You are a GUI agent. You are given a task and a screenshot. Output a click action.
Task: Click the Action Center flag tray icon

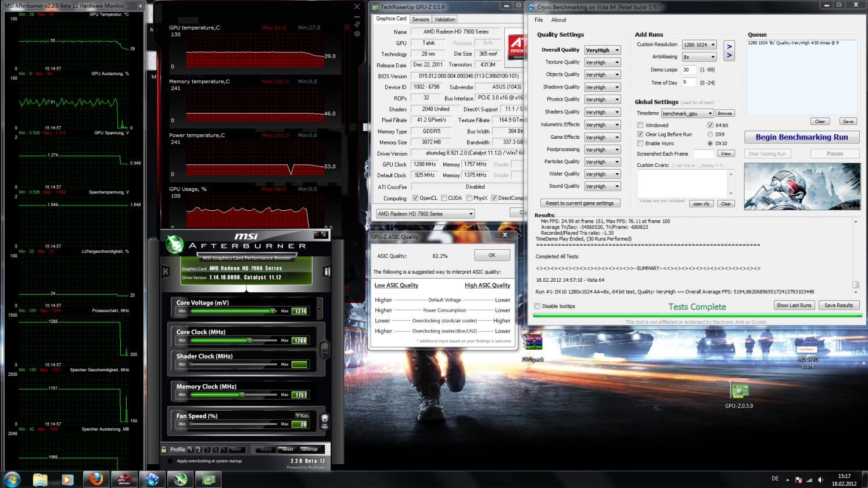click(x=798, y=480)
